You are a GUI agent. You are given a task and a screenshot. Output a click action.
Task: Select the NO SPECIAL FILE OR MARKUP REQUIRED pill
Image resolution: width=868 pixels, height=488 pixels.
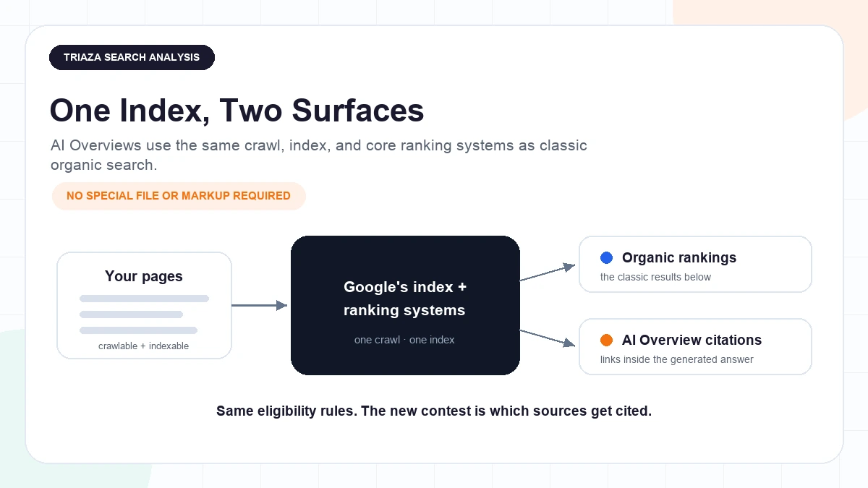179,196
